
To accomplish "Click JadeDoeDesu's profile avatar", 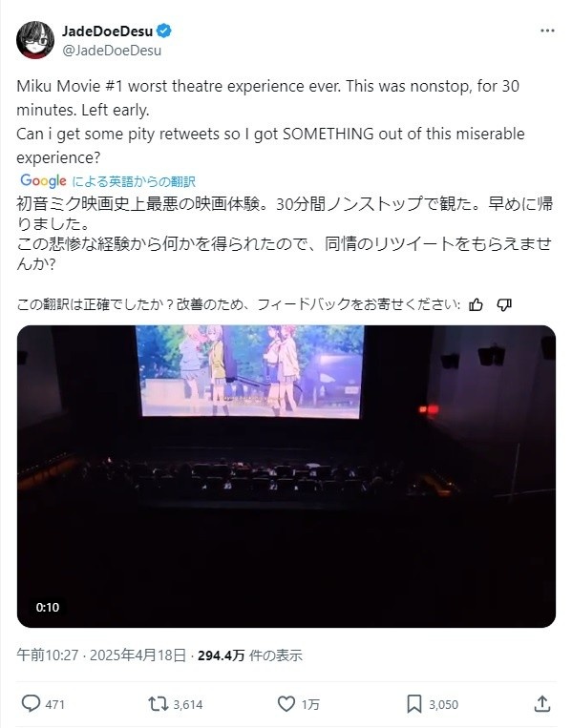I will click(x=35, y=40).
